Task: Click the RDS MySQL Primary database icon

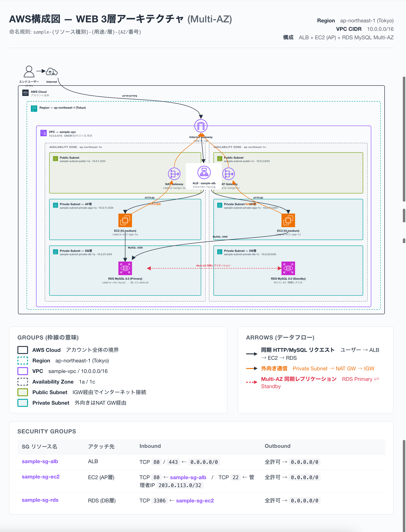Action: (x=125, y=268)
